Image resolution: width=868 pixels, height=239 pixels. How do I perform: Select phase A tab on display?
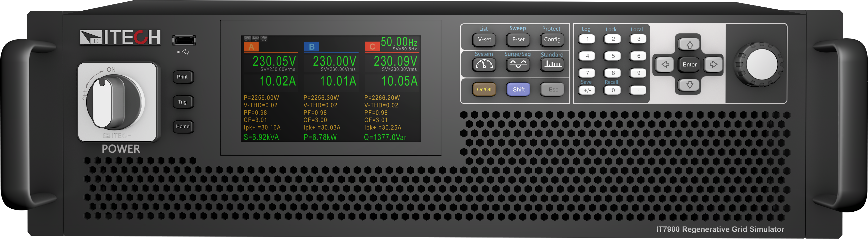(251, 47)
